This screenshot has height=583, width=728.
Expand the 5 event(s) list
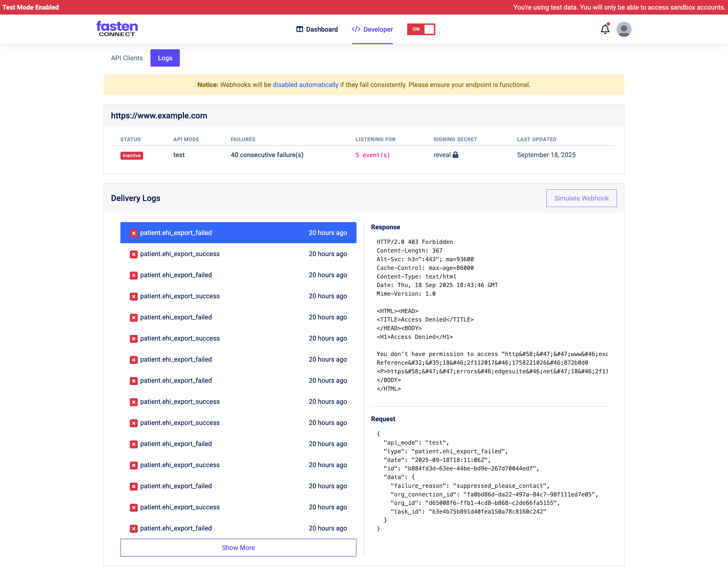(372, 155)
